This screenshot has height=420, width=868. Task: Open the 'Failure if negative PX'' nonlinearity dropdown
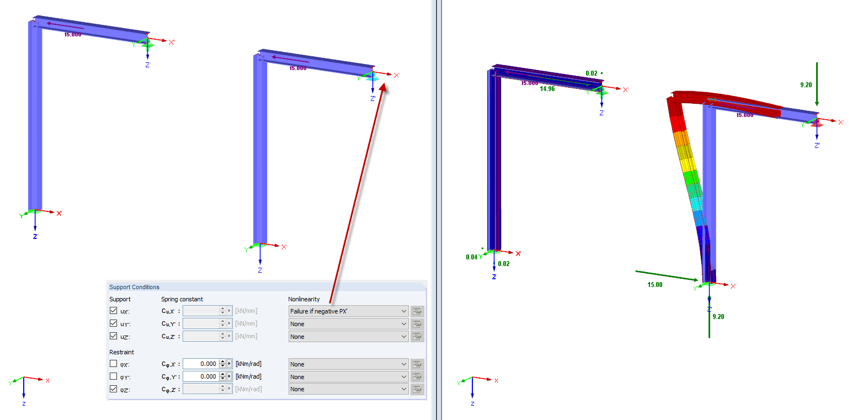pyautogui.click(x=348, y=311)
